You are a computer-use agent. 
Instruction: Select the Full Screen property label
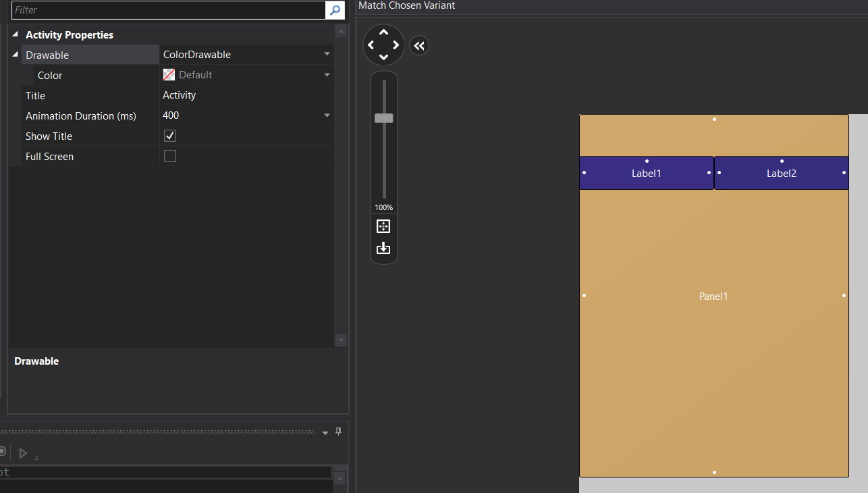49,156
